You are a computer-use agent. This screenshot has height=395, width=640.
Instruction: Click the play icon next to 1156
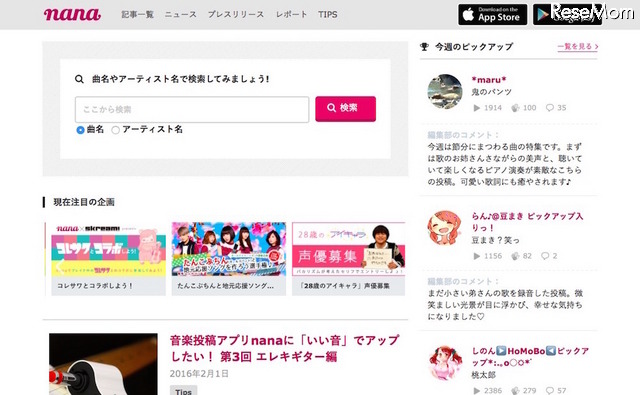(476, 256)
